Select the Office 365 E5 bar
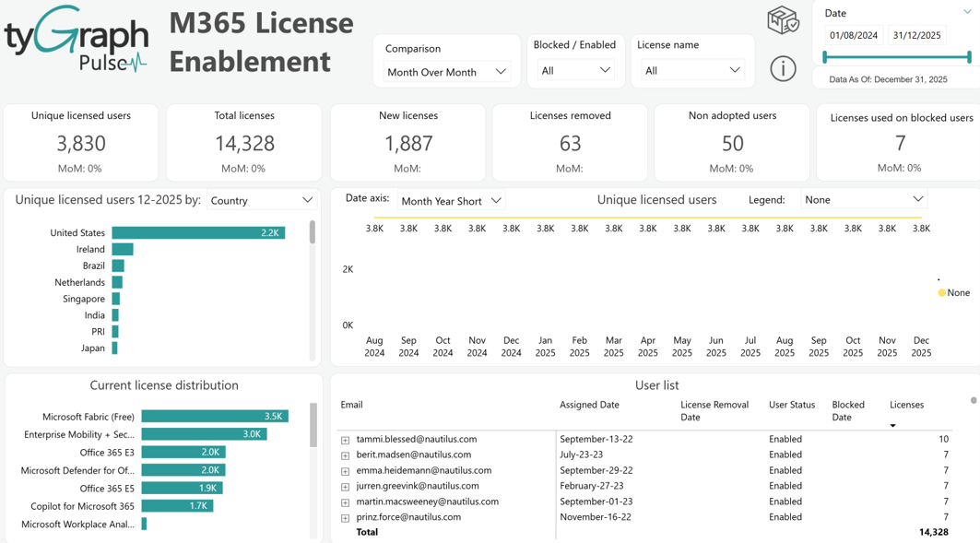 (x=182, y=488)
